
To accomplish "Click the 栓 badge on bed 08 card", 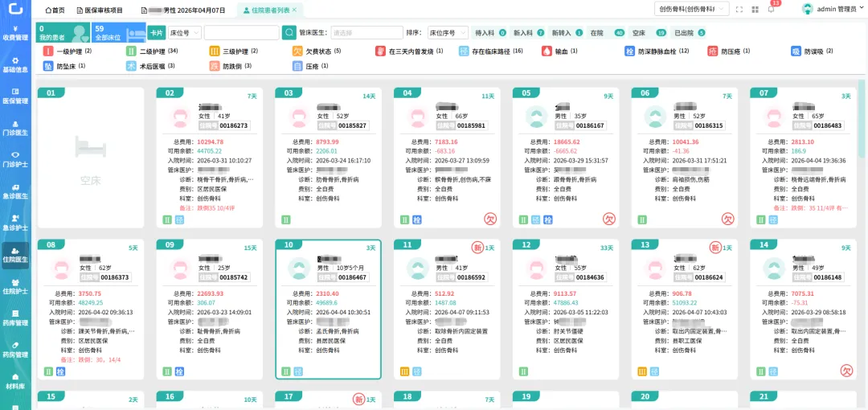I will (60, 371).
